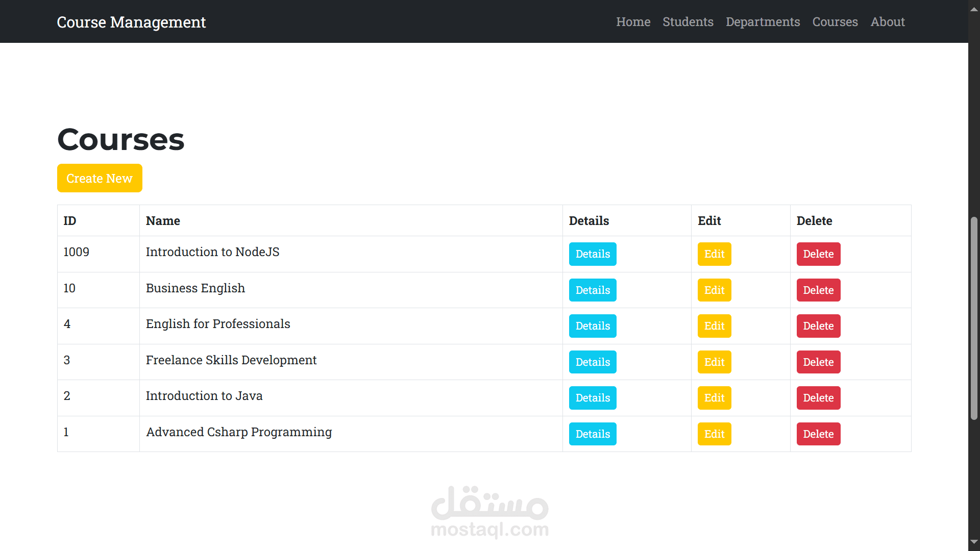
Task: Edit the Business English course
Action: pos(714,290)
